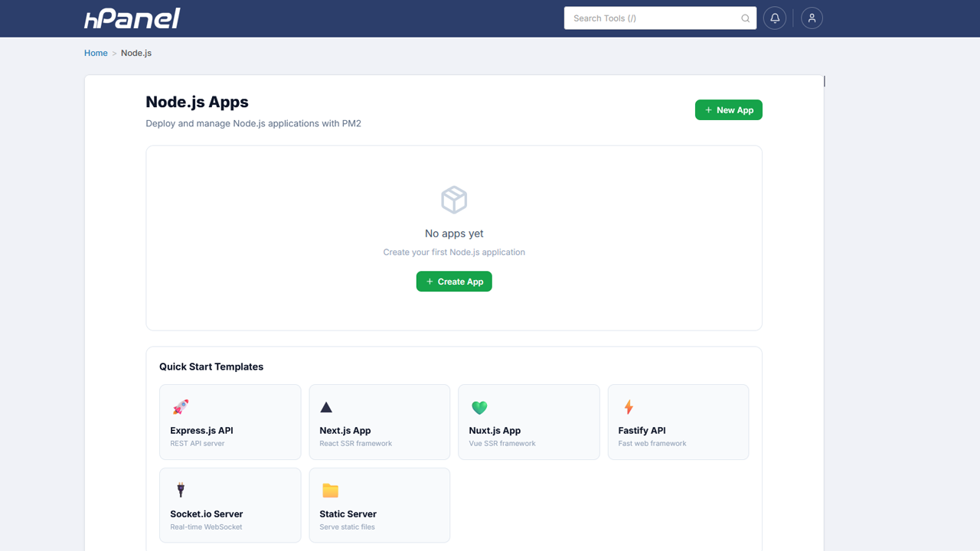Select the Express.js API template title
Viewport: 980px width, 551px height.
pyautogui.click(x=201, y=431)
